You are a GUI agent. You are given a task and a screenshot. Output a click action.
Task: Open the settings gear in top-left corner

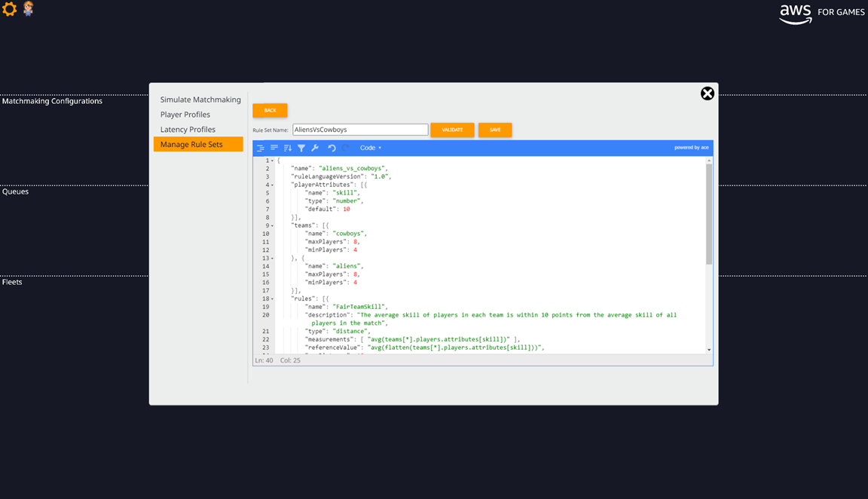[9, 9]
